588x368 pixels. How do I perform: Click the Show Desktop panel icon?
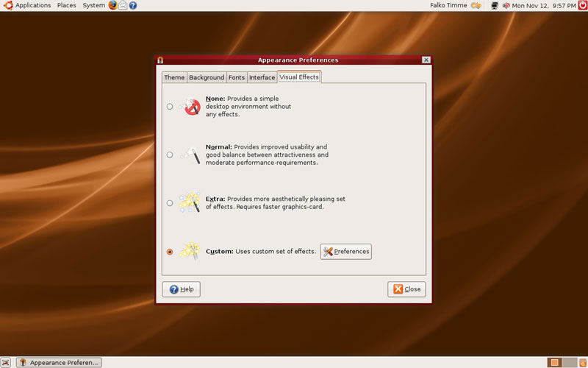[x=5, y=362]
